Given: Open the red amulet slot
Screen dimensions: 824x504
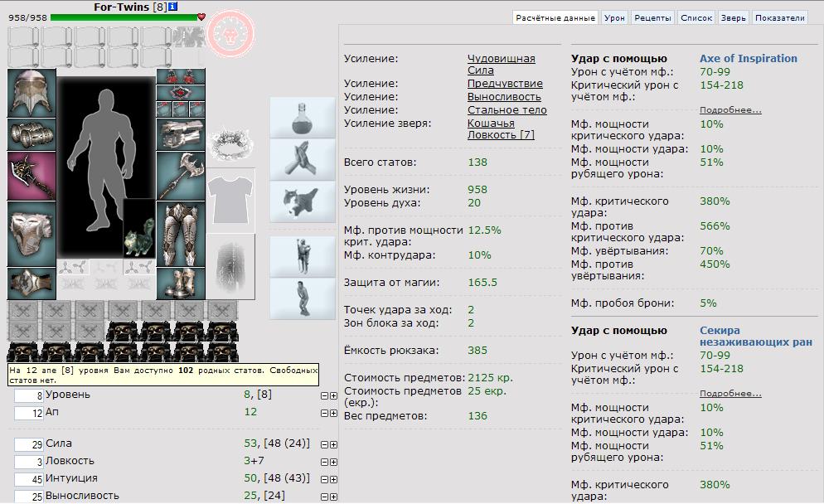Looking at the screenshot, I should click(x=181, y=93).
